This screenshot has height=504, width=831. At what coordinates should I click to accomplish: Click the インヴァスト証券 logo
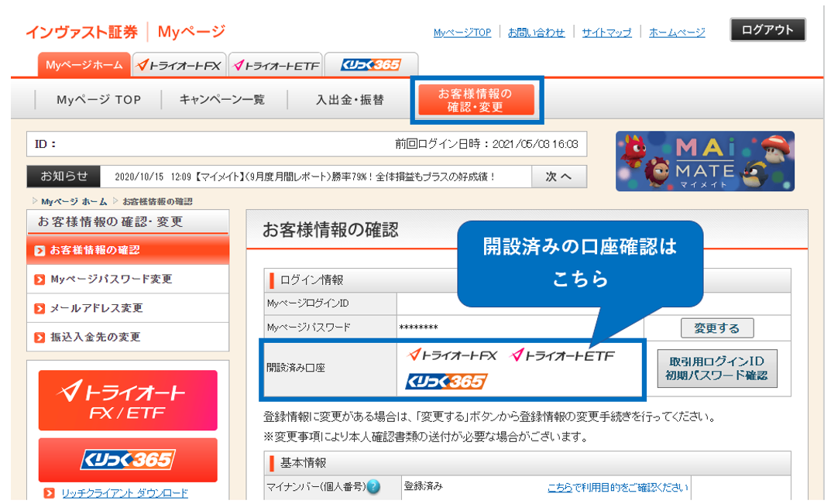click(x=82, y=32)
